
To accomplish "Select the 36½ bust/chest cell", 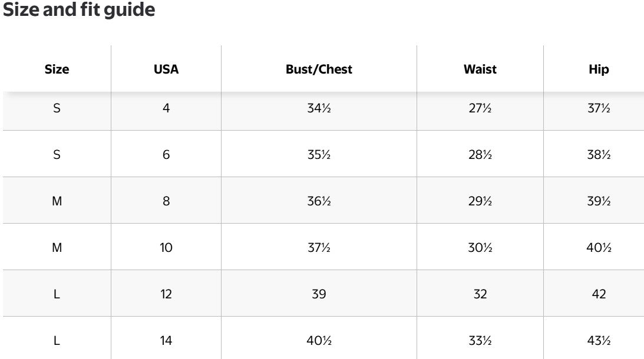I will [x=319, y=201].
